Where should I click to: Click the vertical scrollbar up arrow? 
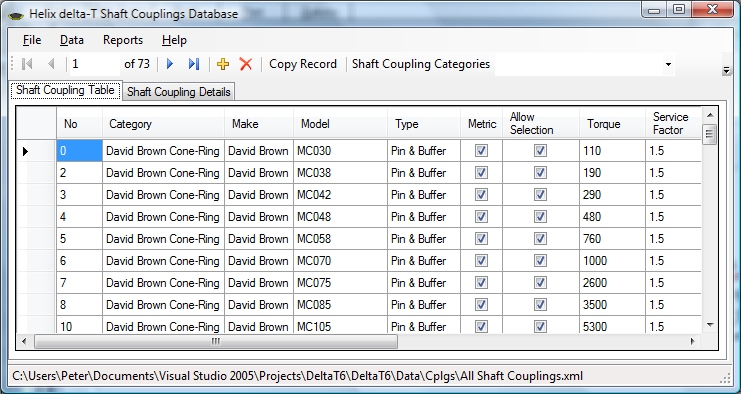pos(709,115)
